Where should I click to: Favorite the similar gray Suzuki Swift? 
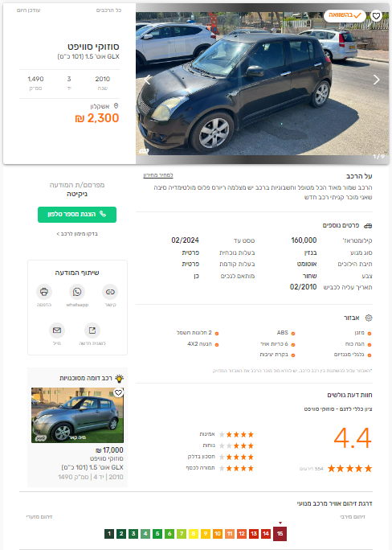click(x=118, y=393)
